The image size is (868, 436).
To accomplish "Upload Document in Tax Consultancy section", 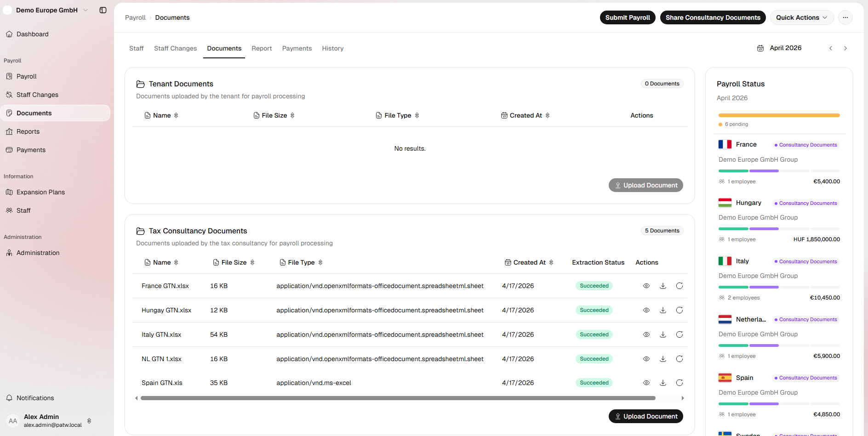I will (x=646, y=416).
